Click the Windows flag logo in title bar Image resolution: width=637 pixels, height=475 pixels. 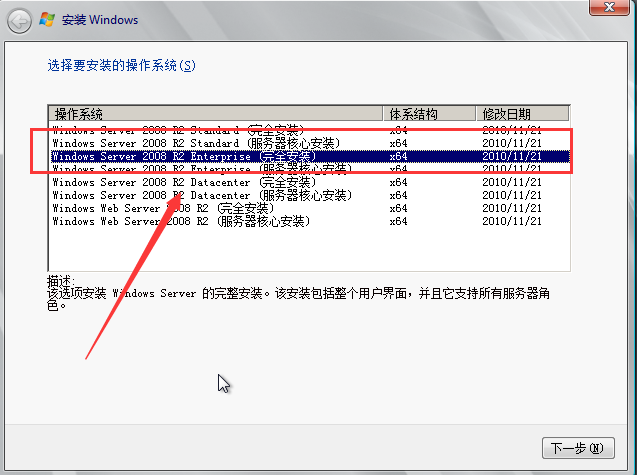click(47, 20)
